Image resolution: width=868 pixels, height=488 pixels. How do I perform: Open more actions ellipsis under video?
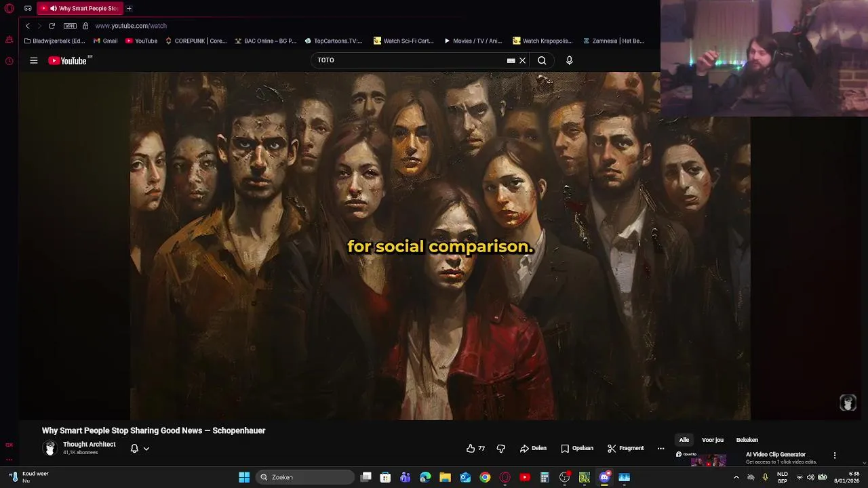click(x=660, y=448)
